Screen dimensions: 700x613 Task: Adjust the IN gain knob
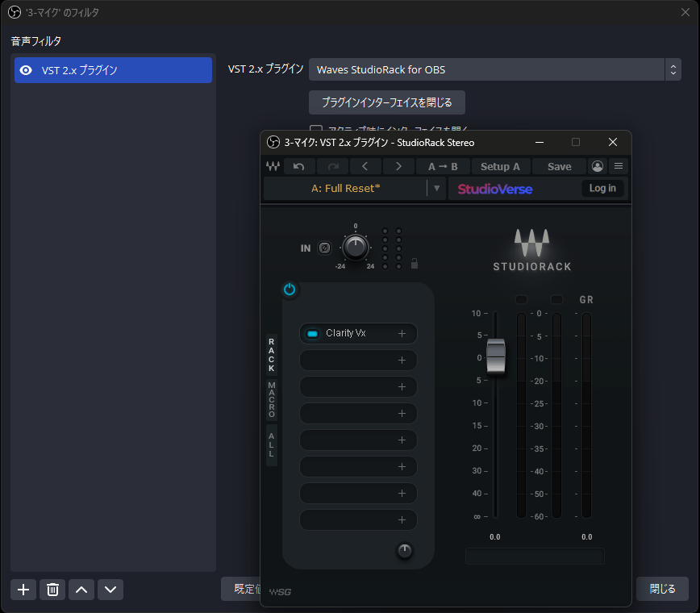pos(356,247)
